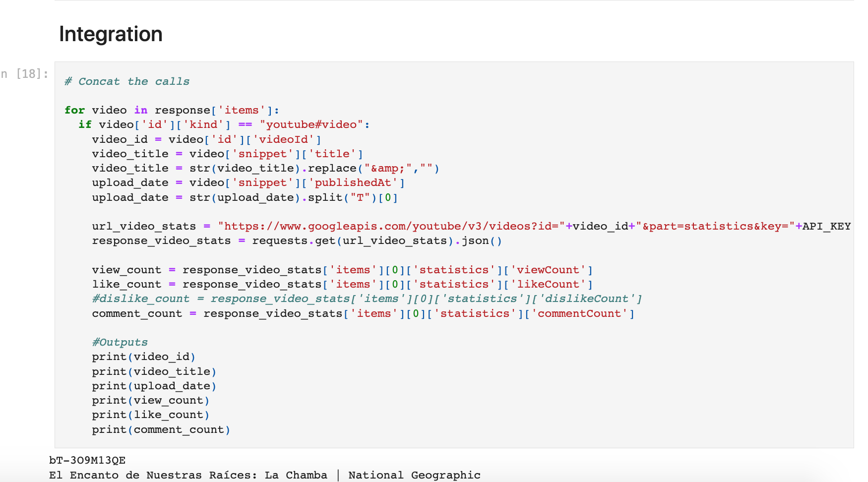Screen dimensions: 868x482
Task: Click the 'for video in response' line
Action: pos(172,110)
